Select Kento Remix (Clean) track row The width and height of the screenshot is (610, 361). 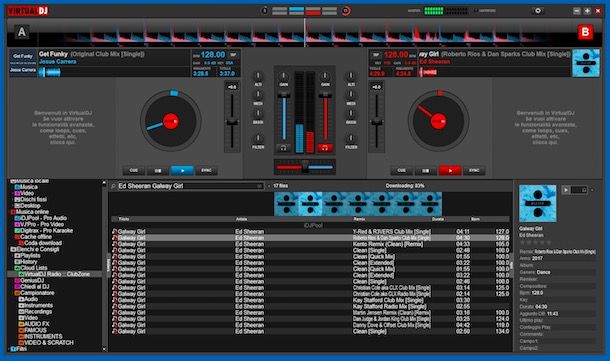tap(310, 244)
